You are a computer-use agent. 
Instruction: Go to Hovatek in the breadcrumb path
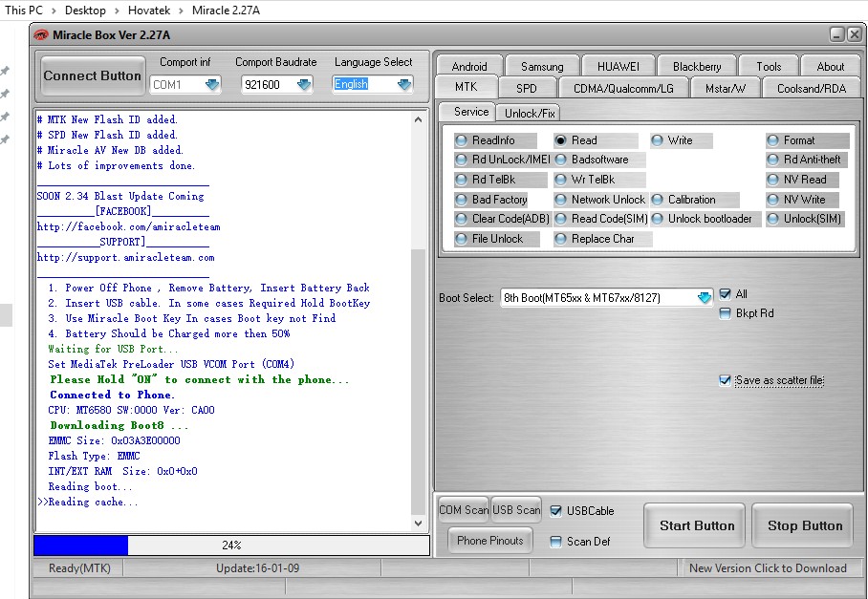[149, 10]
